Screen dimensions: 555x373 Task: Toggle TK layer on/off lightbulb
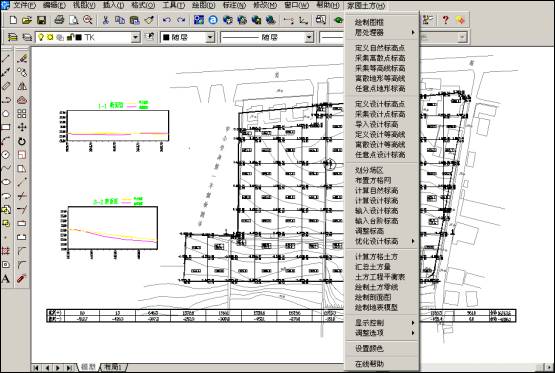(x=41, y=37)
